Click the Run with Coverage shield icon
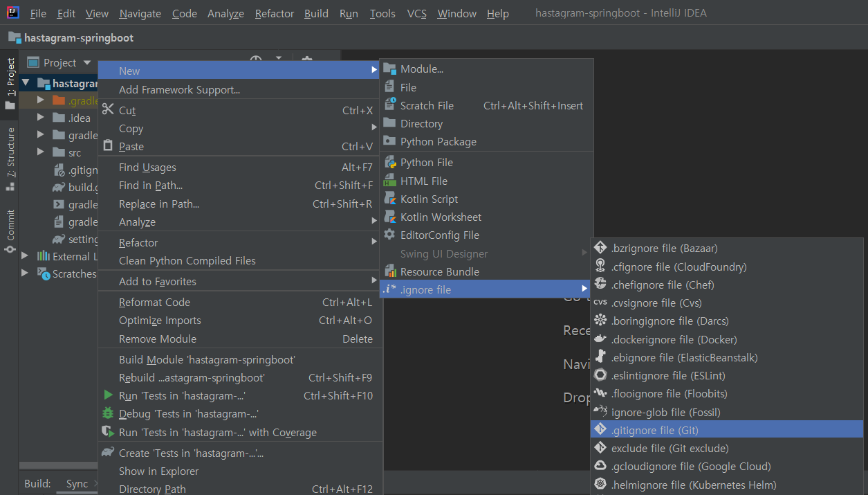 click(x=107, y=431)
